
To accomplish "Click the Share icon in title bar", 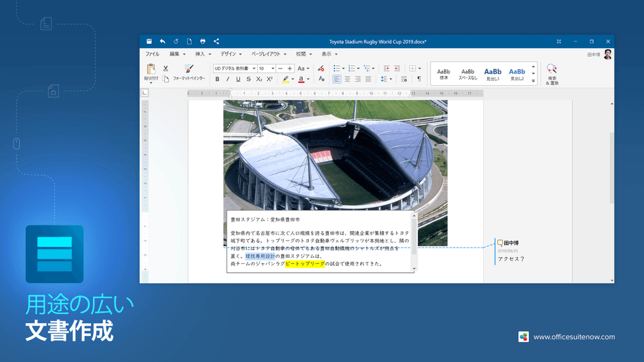I will (216, 41).
